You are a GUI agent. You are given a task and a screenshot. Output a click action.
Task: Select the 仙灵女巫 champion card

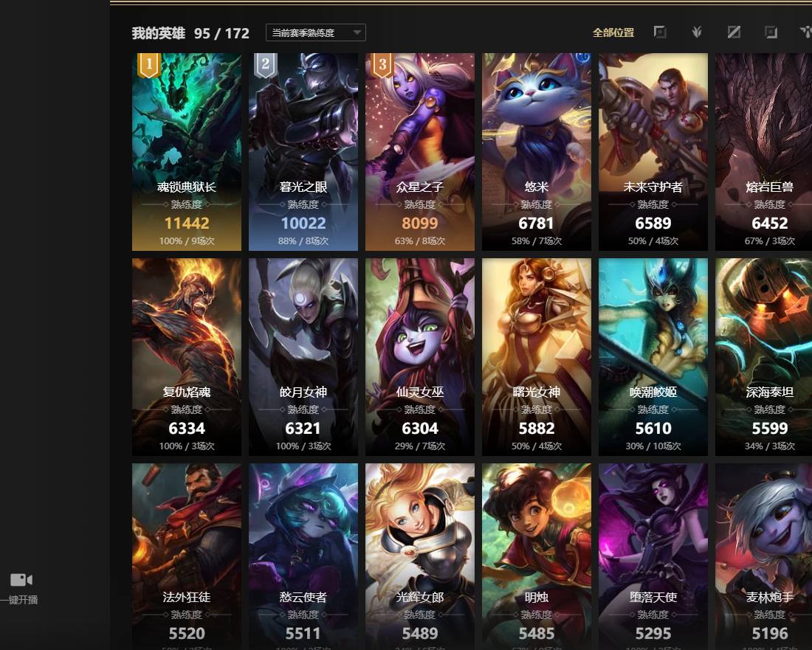(420, 357)
